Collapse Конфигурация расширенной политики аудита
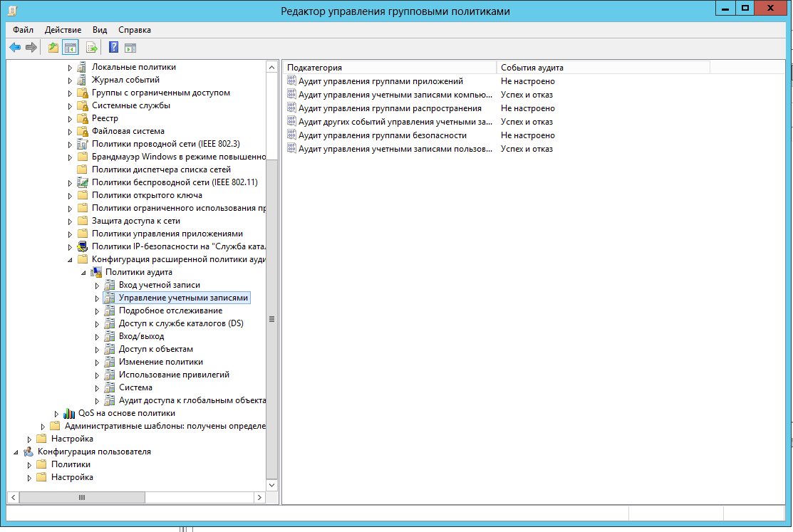 click(x=70, y=260)
